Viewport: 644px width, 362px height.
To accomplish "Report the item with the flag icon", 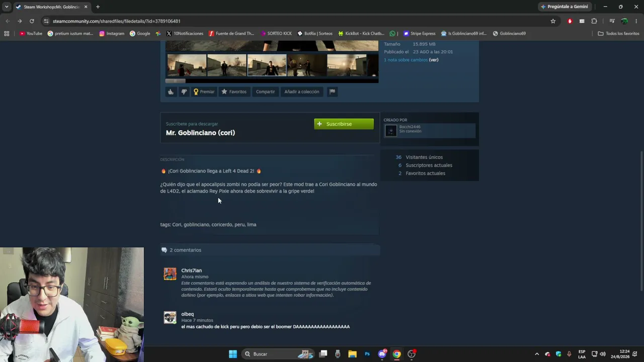I will 332,92.
